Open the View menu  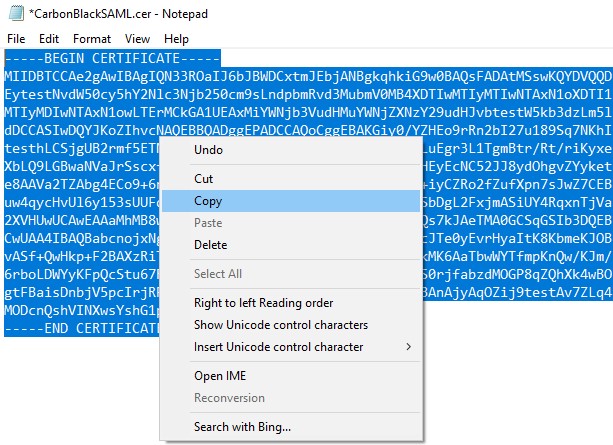137,39
